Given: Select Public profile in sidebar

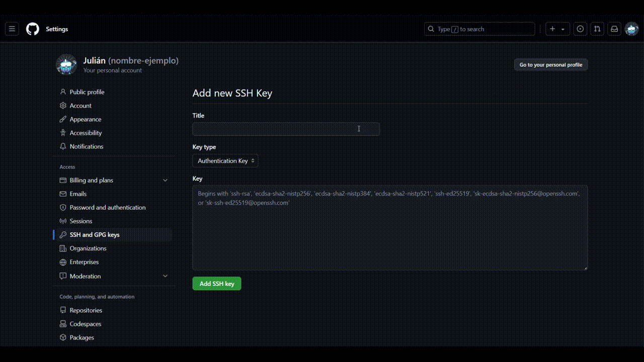Looking at the screenshot, I should (87, 92).
